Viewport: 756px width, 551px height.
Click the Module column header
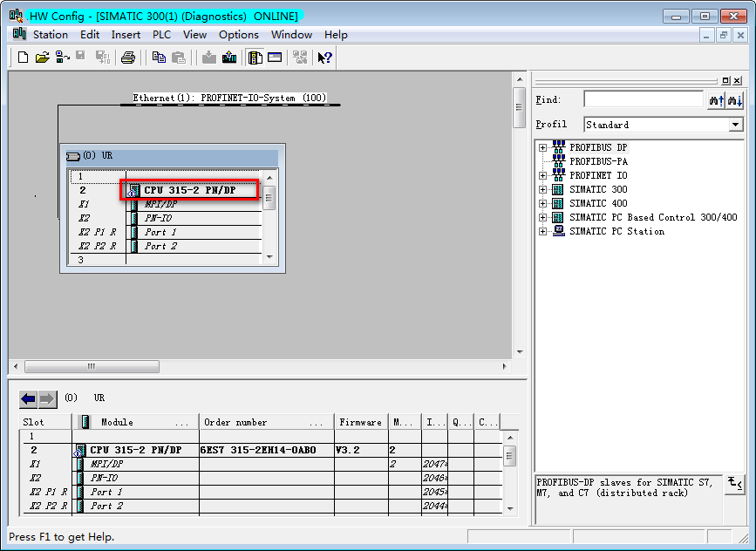135,422
